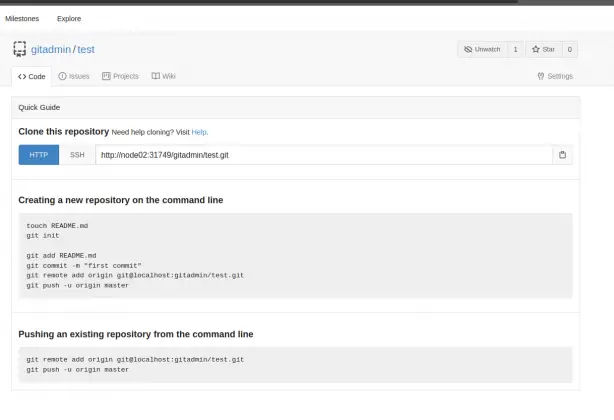Screen dimensions: 614x420
Task: Star the test repository
Action: click(543, 49)
